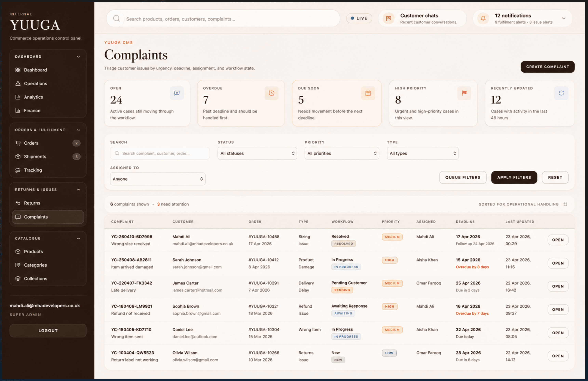Viewport: 588px width, 381px height.
Task: Click the notifications bell icon
Action: [x=483, y=18]
